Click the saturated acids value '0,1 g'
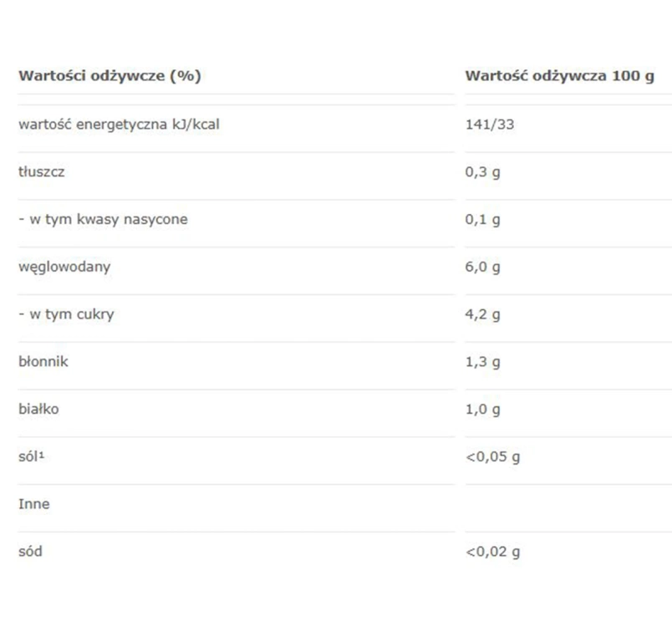672x627 pixels. click(x=482, y=220)
